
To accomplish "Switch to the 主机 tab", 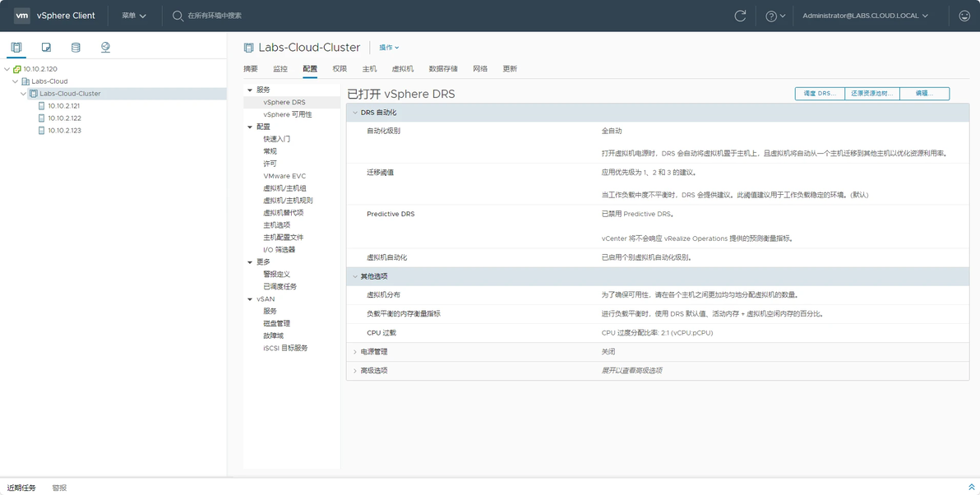I will tap(369, 69).
